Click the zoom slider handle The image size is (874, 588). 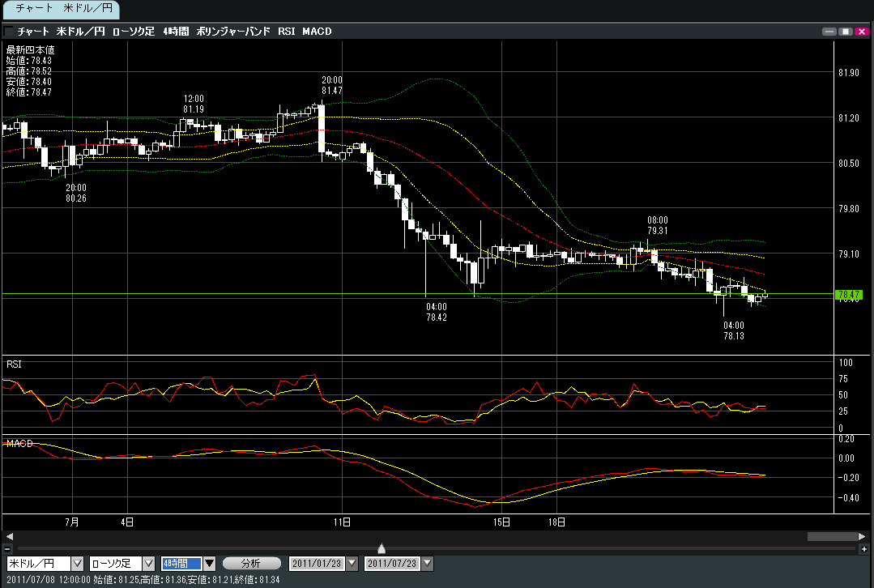click(382, 548)
